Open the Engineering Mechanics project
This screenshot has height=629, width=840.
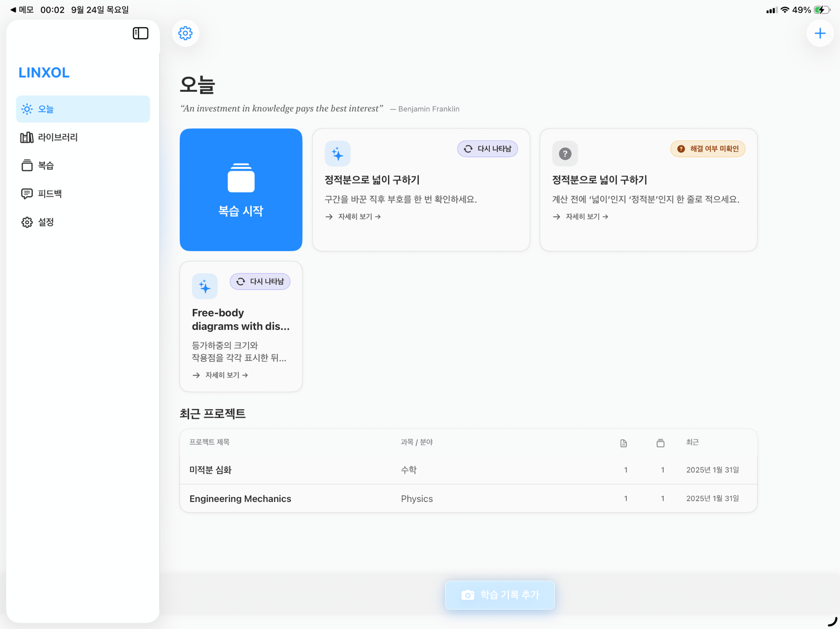(x=468, y=498)
